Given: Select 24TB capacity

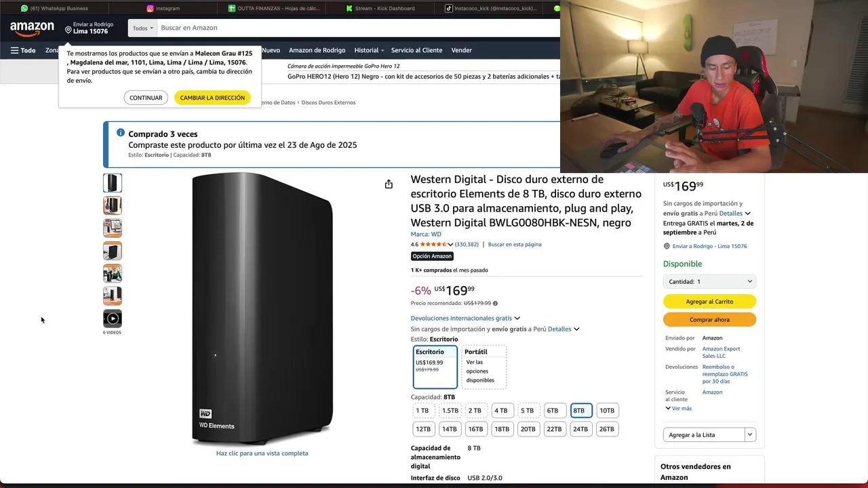Looking at the screenshot, I should [580, 429].
